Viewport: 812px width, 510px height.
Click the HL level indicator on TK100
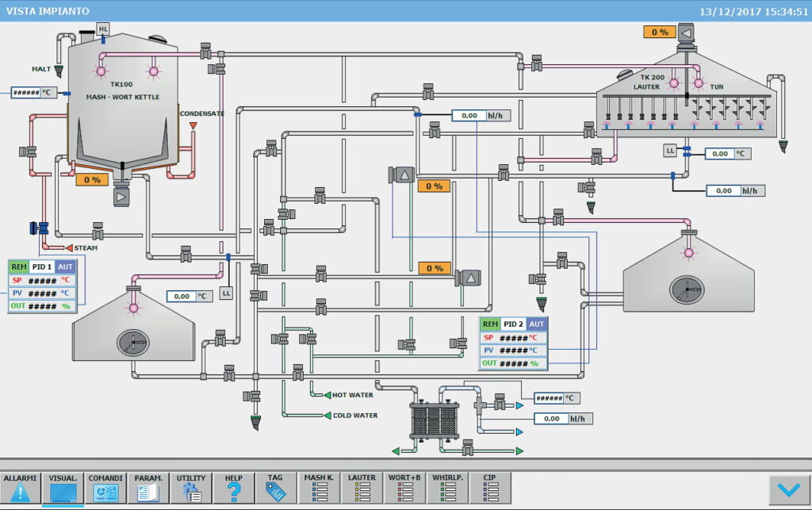point(103,29)
